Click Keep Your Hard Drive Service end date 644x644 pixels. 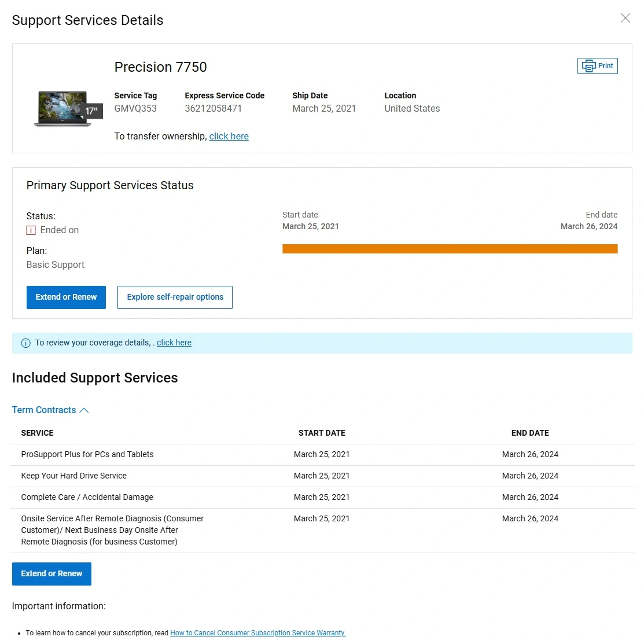tap(530, 476)
